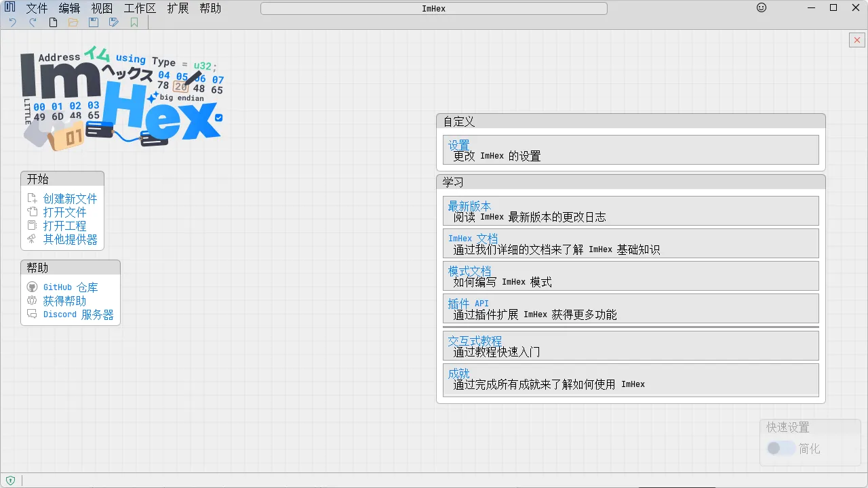This screenshot has width=868, height=488.
Task: Click the 打开工程 link
Action: (x=65, y=226)
